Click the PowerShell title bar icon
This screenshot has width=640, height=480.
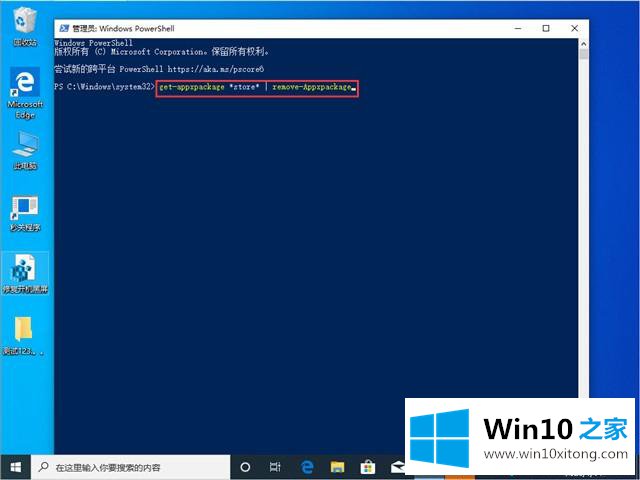click(64, 29)
